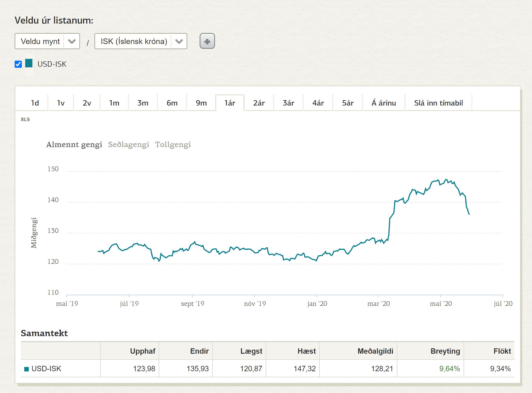Select the 6m period tab
532x393 pixels.
172,103
